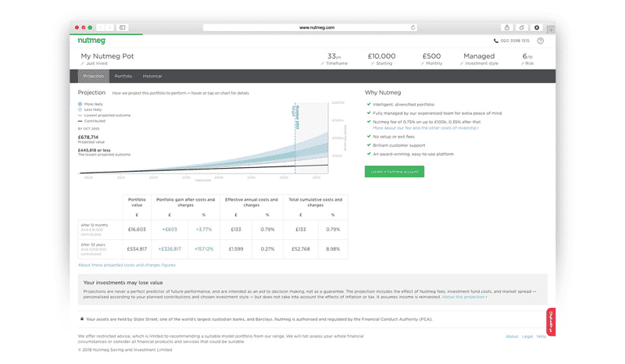Viewport: 625px width, 364px height.
Task: Edit the Risk level pencil icon
Action: coord(523,63)
